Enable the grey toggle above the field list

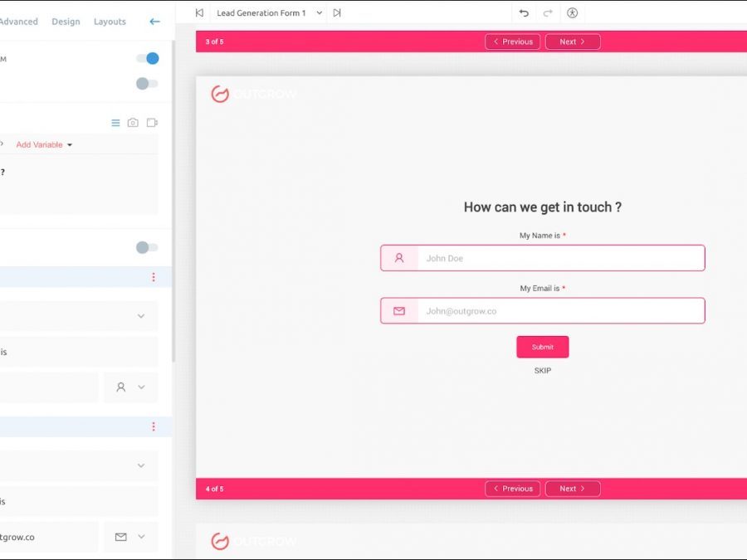pos(147,247)
